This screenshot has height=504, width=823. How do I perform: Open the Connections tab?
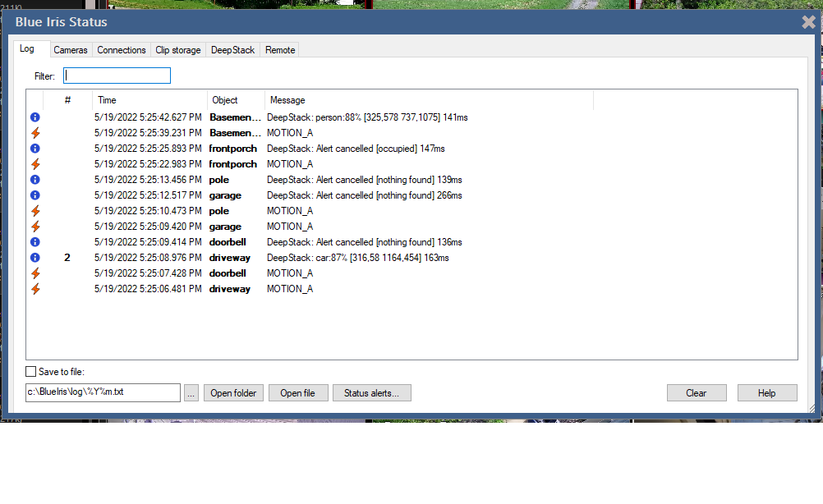122,50
